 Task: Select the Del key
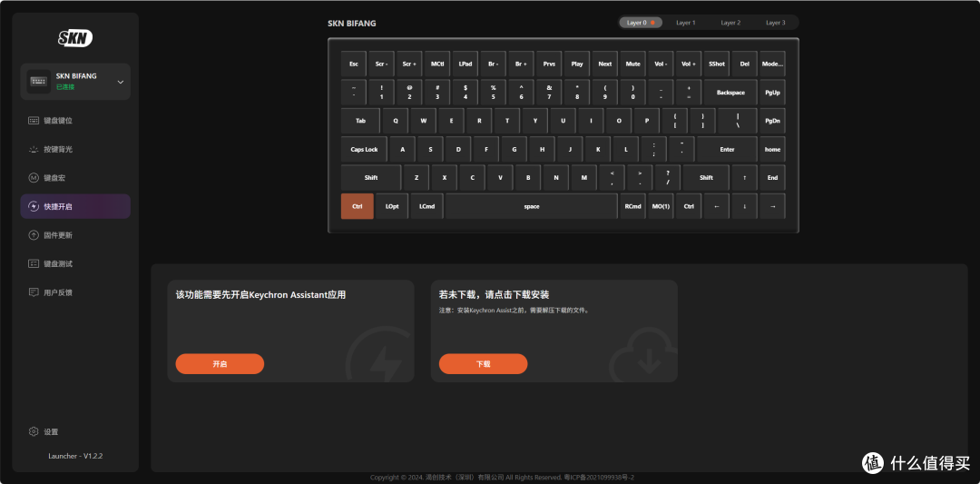pos(744,64)
